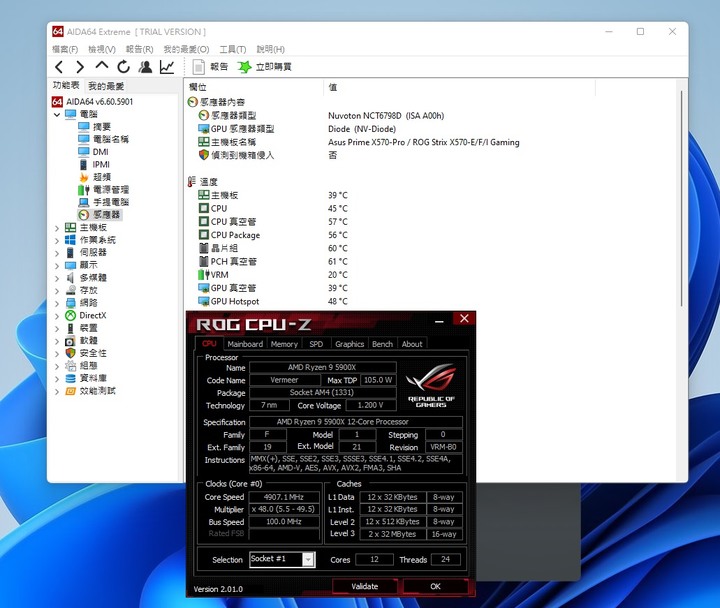Open the About tab in CPU-Z
720x608 pixels.
point(412,344)
